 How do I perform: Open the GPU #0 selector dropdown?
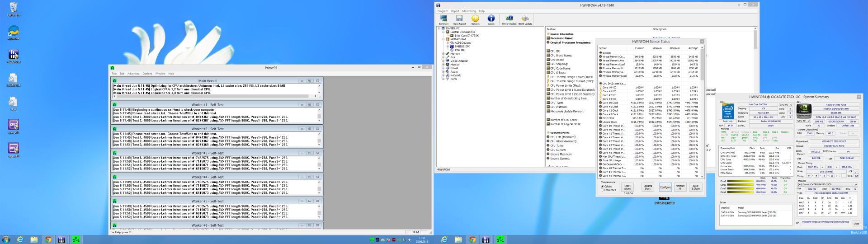[803, 121]
